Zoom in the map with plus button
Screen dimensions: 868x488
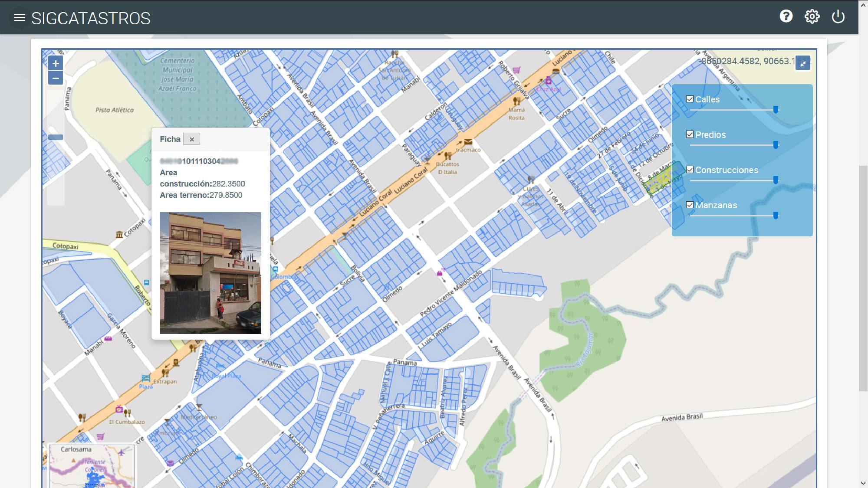56,63
